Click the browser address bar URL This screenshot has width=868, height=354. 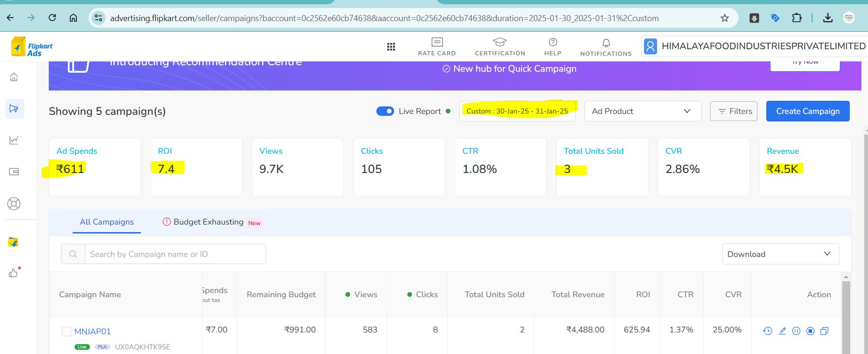pyautogui.click(x=384, y=18)
